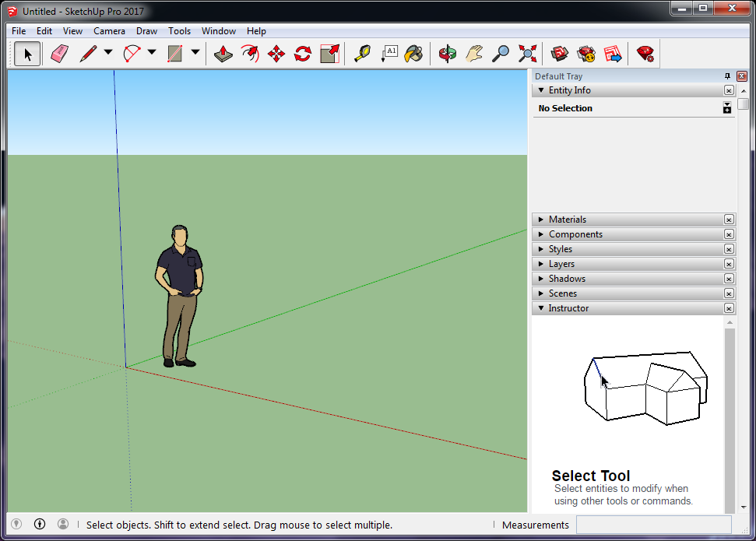756x541 pixels.
Task: Open the Edit menu
Action: (x=44, y=31)
